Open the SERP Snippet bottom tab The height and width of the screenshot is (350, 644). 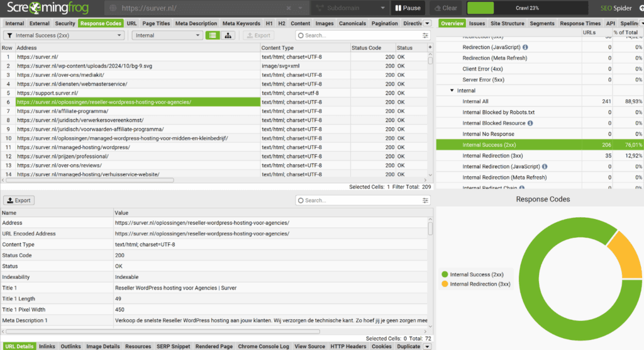point(174,346)
